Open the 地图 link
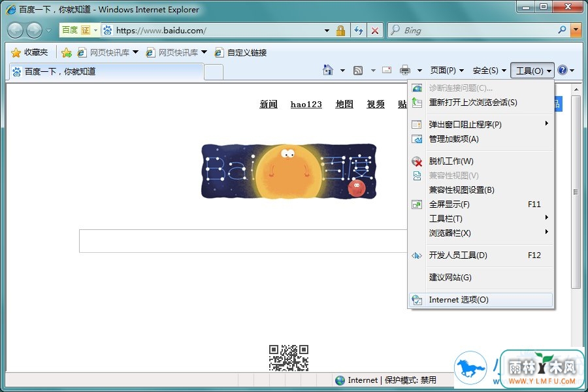The width and height of the screenshot is (588, 392). point(344,105)
